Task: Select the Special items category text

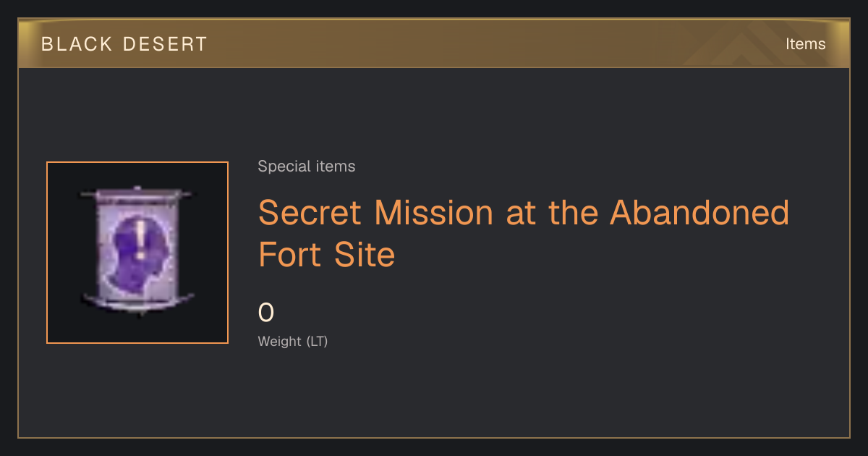Action: click(307, 166)
